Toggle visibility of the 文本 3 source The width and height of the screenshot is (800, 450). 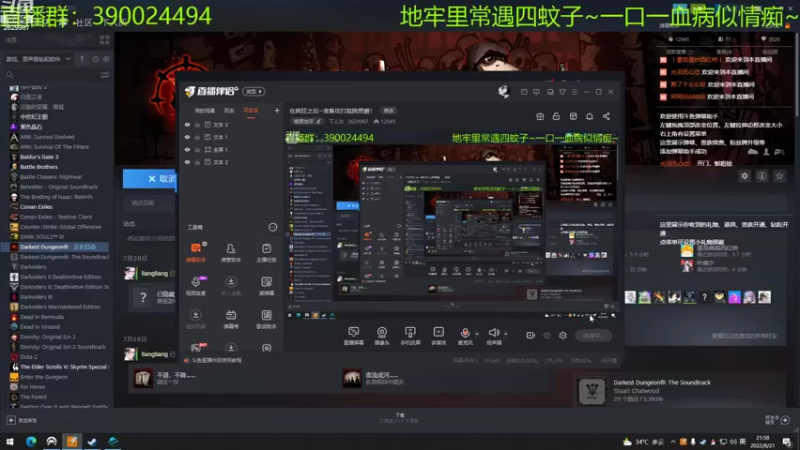pos(187,124)
